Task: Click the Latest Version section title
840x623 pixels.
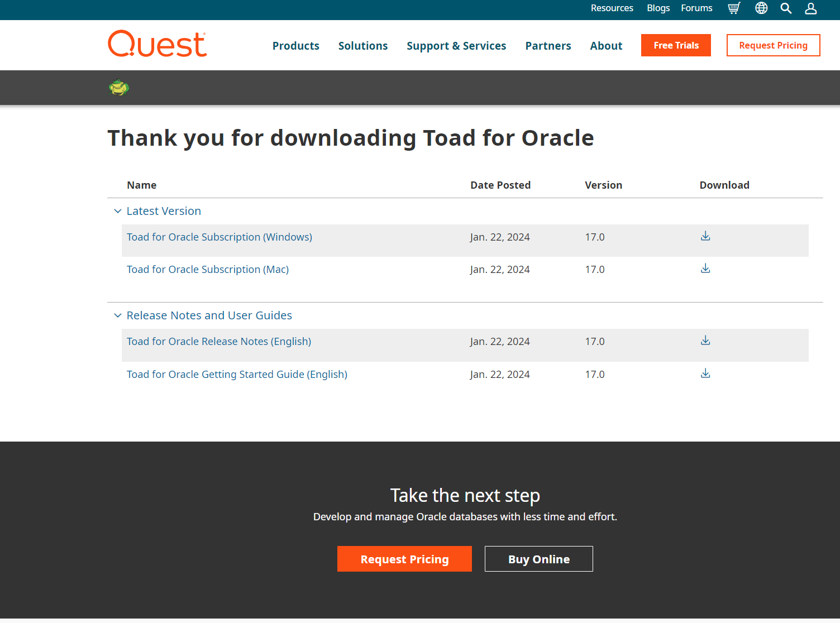Action: (164, 211)
